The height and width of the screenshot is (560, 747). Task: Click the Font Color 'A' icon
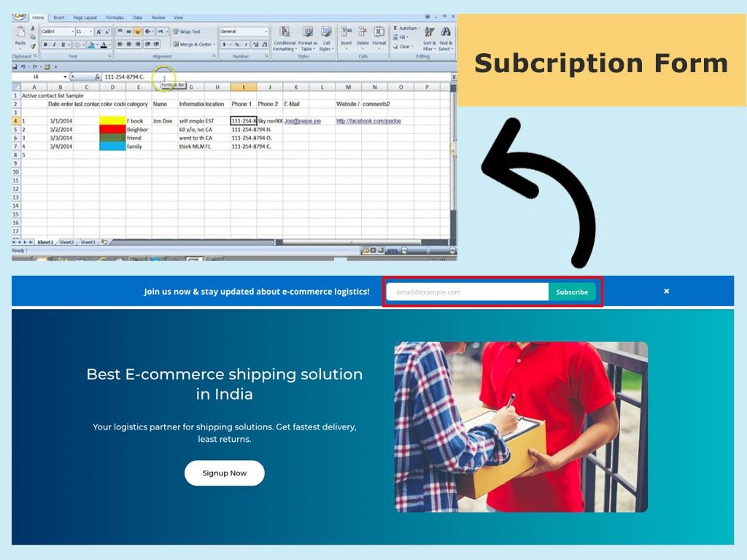[x=104, y=44]
